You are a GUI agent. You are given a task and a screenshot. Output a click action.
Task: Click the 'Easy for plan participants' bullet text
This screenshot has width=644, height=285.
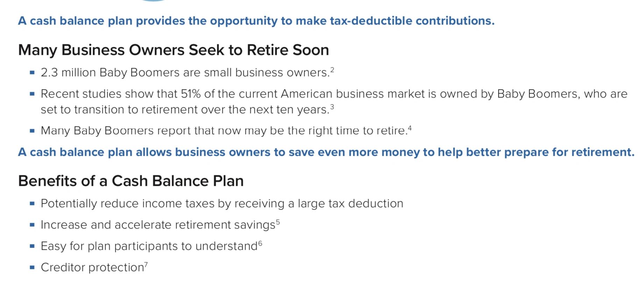point(149,246)
